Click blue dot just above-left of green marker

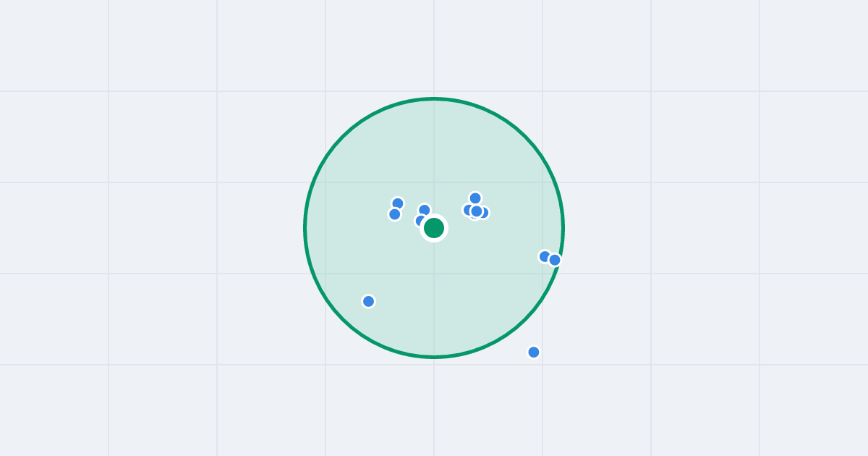pos(425,210)
